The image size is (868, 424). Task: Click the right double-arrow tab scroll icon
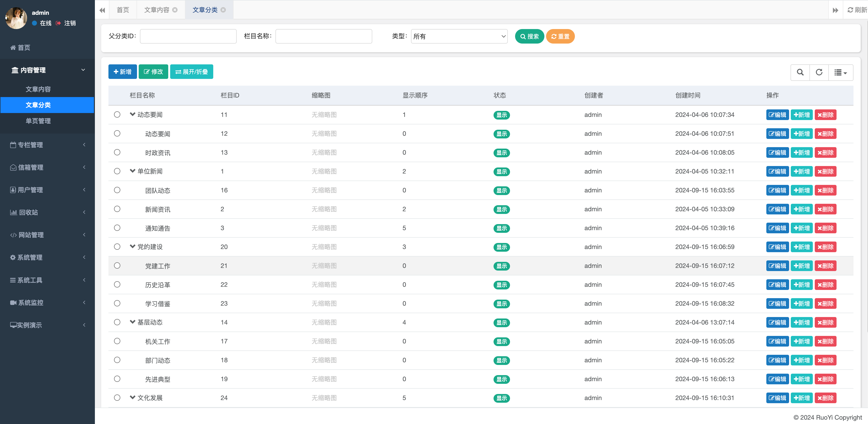(x=835, y=10)
